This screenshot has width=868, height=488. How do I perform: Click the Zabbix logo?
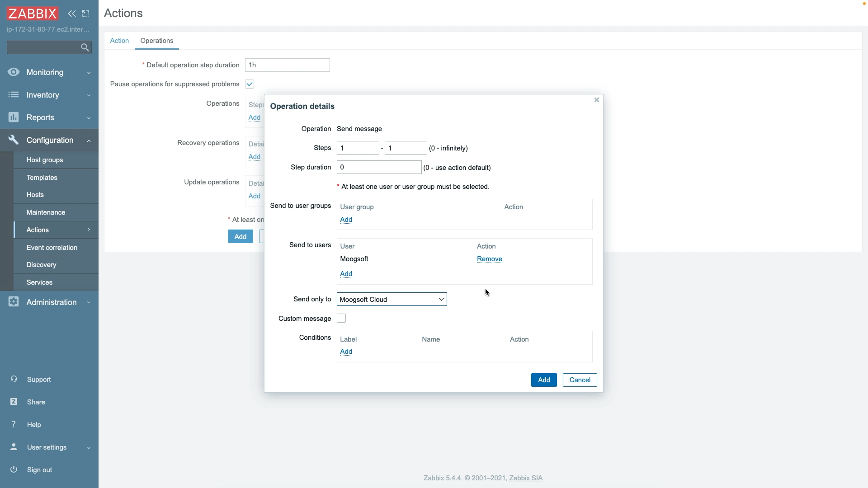(x=33, y=14)
